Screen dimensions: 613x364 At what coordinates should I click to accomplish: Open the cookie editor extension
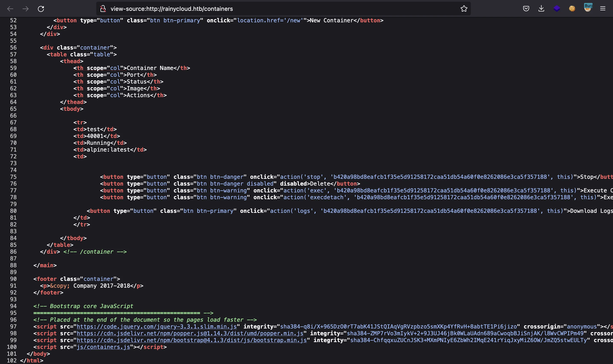(572, 9)
